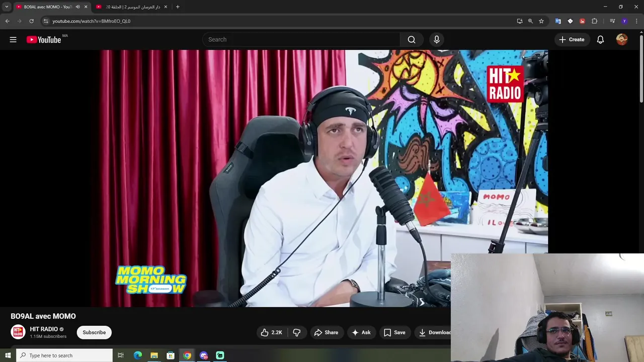Open the Chrome three-dot menu
Viewport: 644px width, 362px height.
637,21
